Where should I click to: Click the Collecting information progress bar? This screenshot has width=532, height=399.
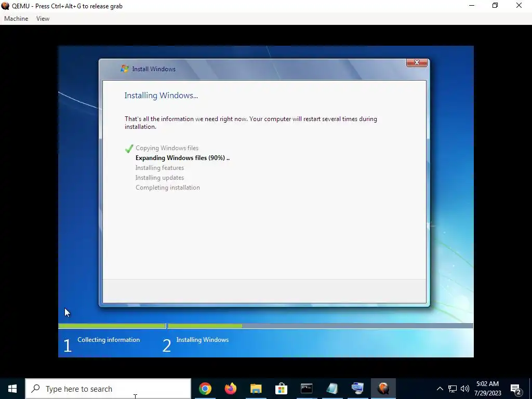pos(112,326)
